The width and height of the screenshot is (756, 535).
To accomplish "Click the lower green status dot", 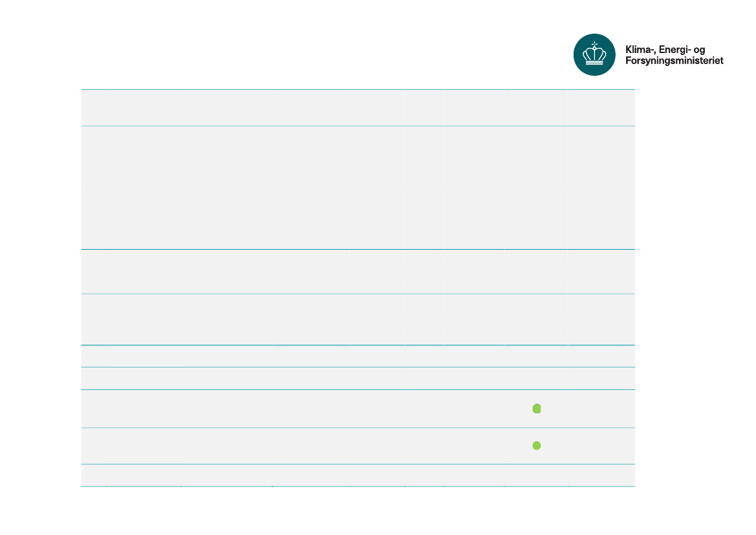I will [536, 445].
